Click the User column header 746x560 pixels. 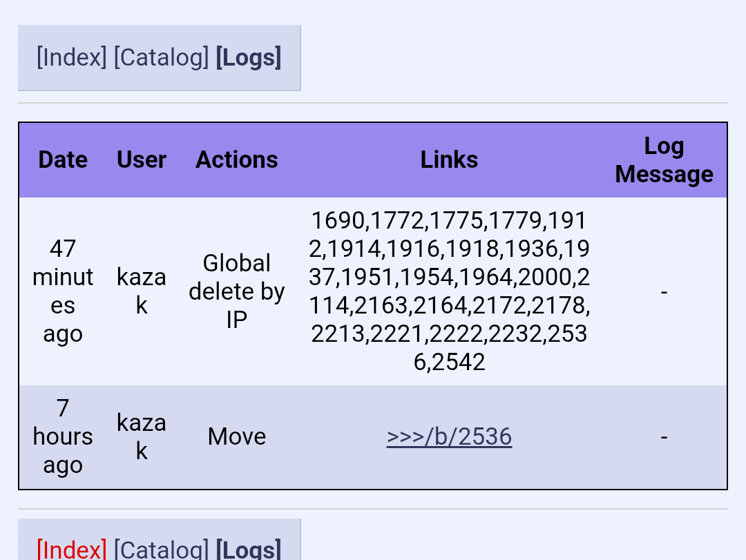[142, 160]
